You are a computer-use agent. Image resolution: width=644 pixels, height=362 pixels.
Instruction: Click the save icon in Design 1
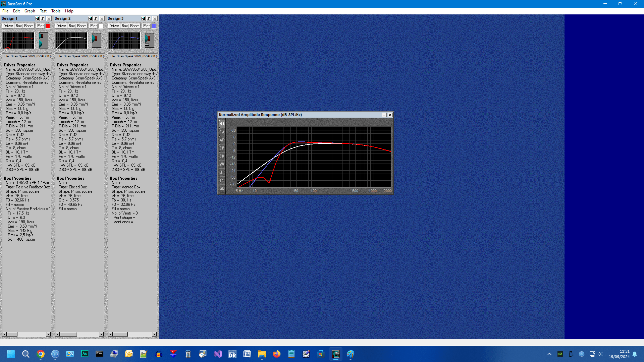(37, 18)
